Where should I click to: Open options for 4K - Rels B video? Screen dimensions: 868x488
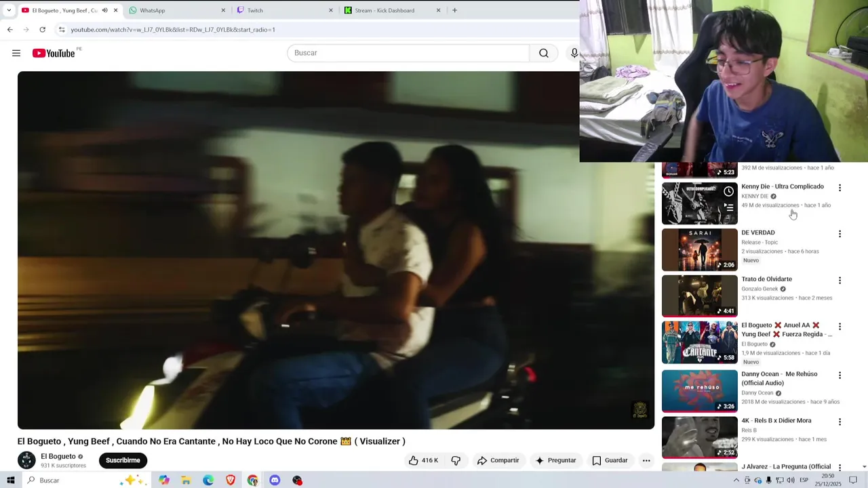click(x=840, y=422)
